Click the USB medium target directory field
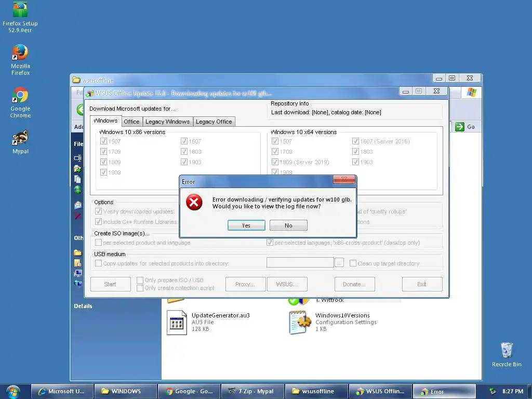Image resolution: width=532 pixels, height=399 pixels. point(300,262)
